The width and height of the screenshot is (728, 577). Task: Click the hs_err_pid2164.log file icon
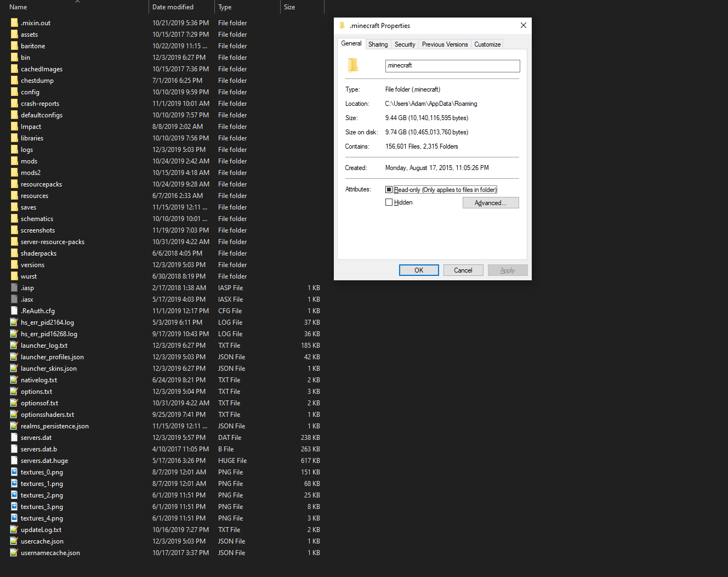coord(14,323)
